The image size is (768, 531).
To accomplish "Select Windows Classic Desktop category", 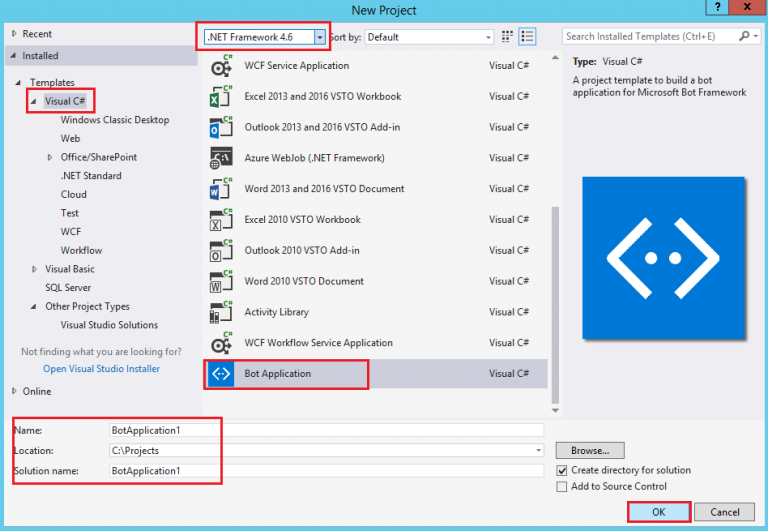I will coord(115,120).
